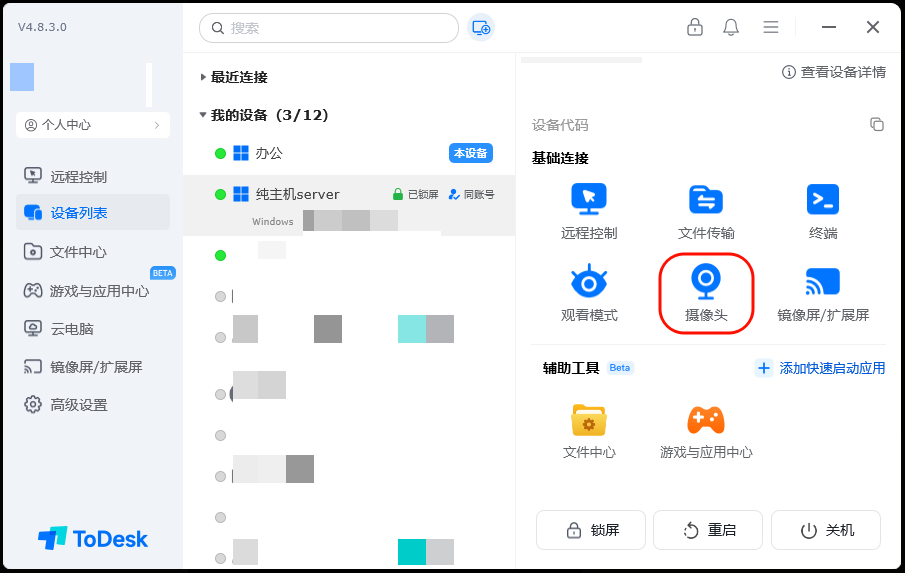Open the lock icon in the top bar
Image resolution: width=905 pixels, height=573 pixels.
(x=695, y=27)
